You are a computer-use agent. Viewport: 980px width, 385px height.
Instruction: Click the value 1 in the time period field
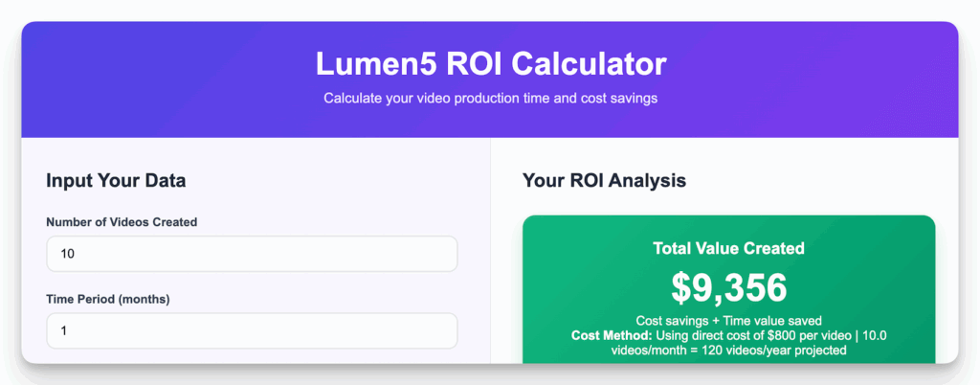click(63, 330)
